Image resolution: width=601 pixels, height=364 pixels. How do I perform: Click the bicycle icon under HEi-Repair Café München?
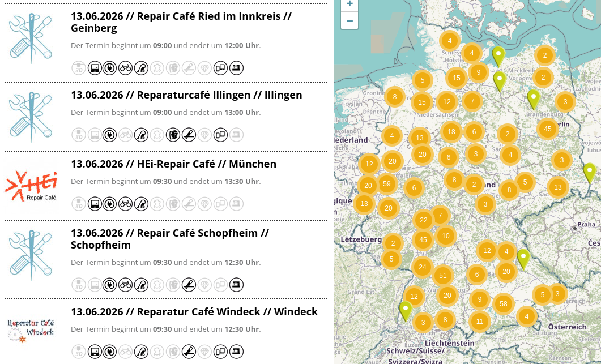coord(126,204)
